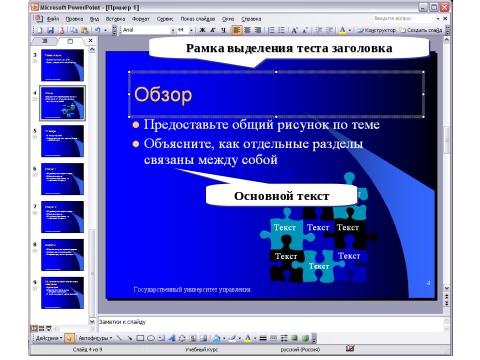Switch to the Slides tab in the side pane
The width and height of the screenshot is (480, 360).
pos(70,41)
